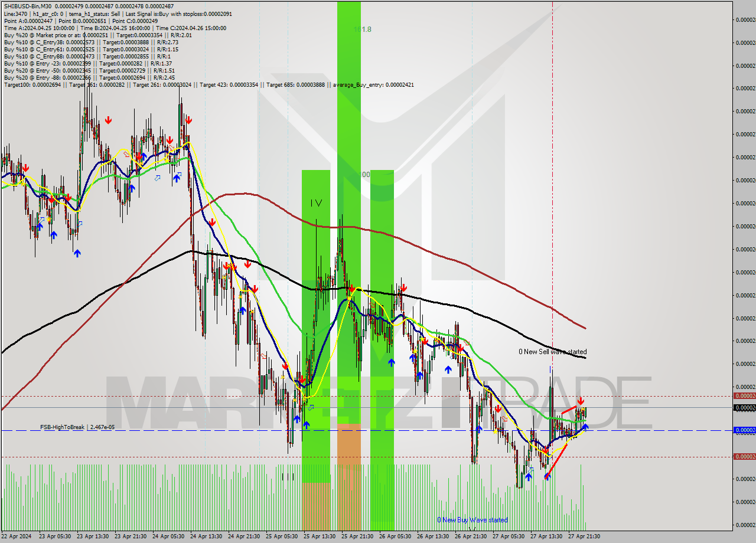Click the 'FSB-HighToBreak | 2.467e-05' label
Viewport: 756px width, 543px height.
pyautogui.click(x=77, y=427)
